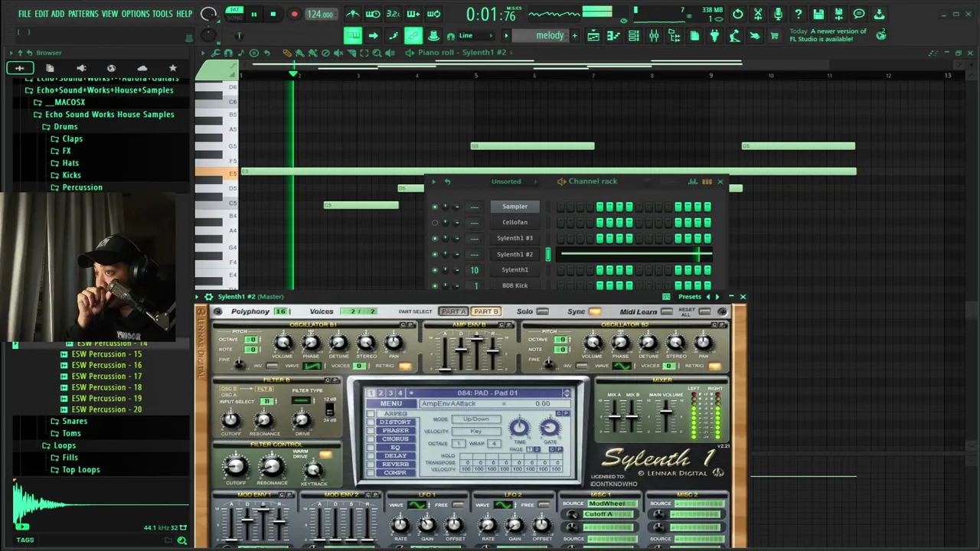Open the EDIT menu
The width and height of the screenshot is (980, 551).
(x=41, y=14)
